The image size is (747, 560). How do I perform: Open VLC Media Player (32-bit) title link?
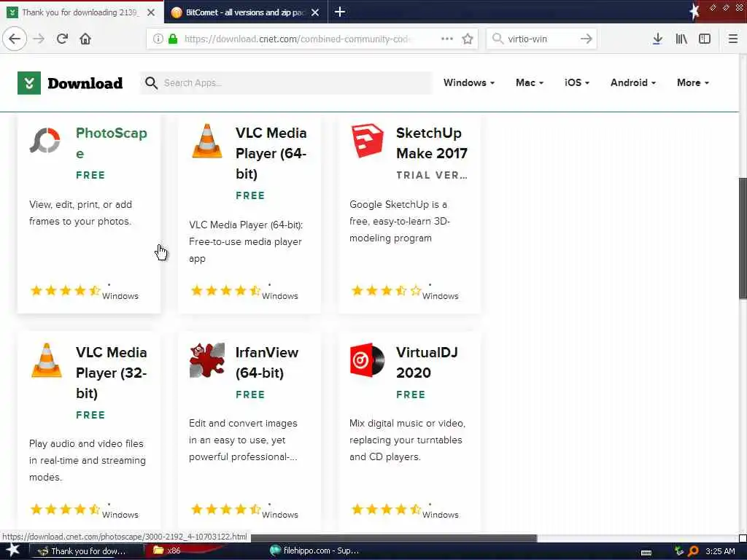point(112,373)
